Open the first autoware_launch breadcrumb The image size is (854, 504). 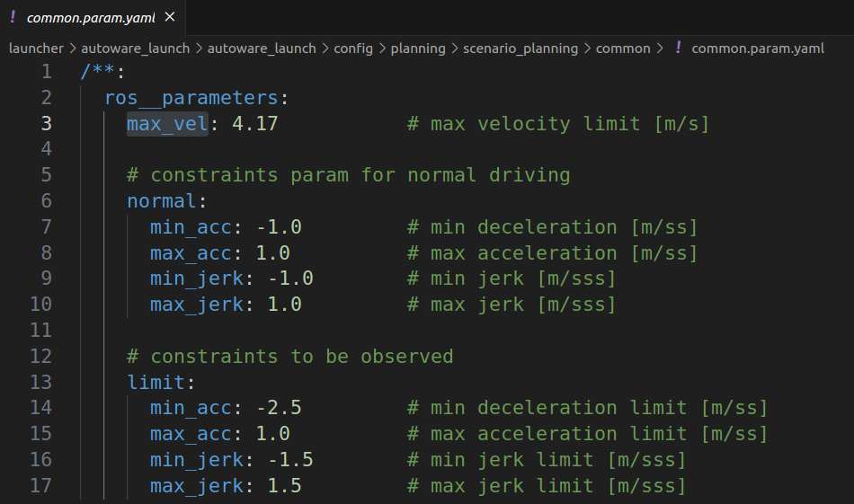click(x=135, y=49)
